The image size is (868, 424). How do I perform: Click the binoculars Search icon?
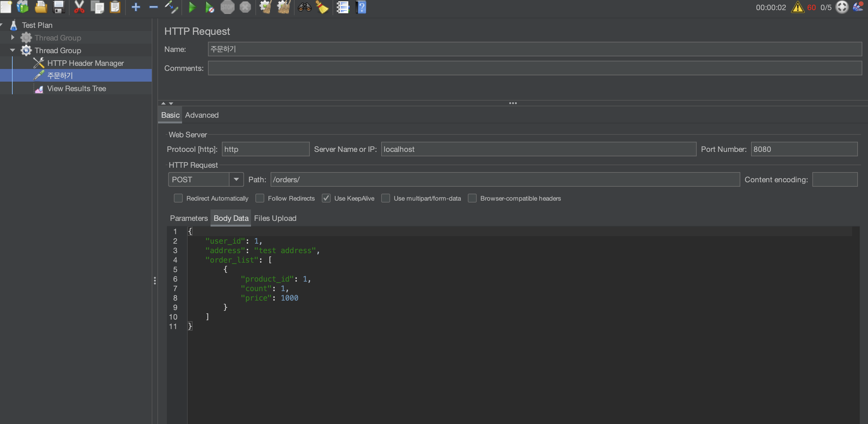pyautogui.click(x=304, y=7)
